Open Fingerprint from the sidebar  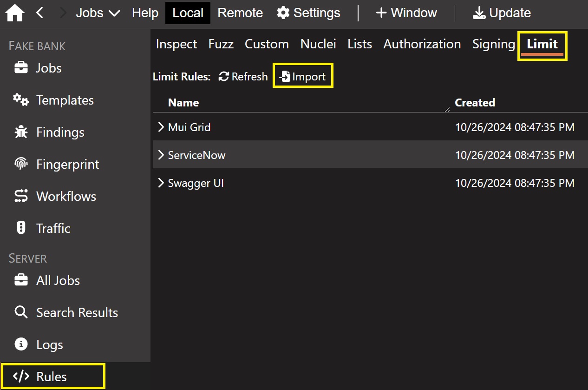(67, 165)
